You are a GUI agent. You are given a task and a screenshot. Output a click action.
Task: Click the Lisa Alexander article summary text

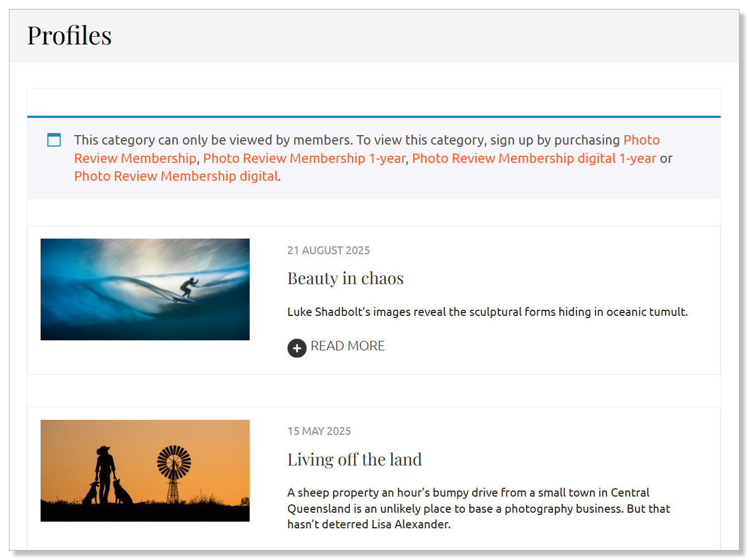[x=478, y=508]
